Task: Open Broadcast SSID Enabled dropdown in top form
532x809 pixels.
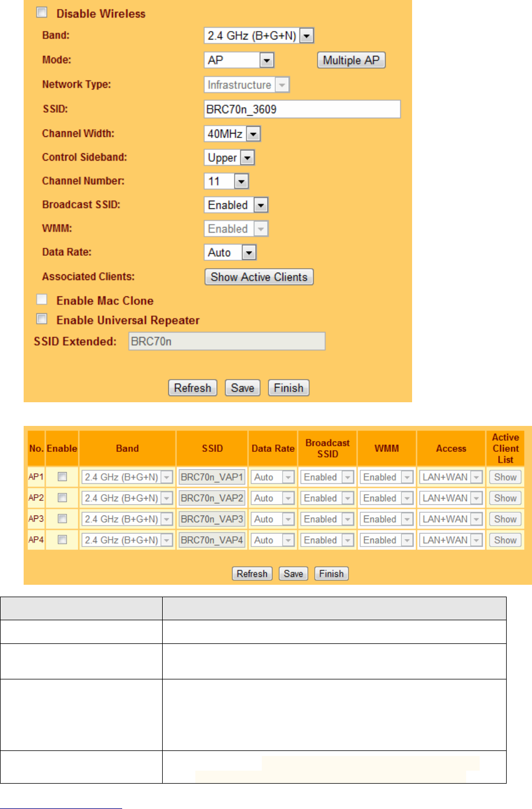Action: point(236,205)
